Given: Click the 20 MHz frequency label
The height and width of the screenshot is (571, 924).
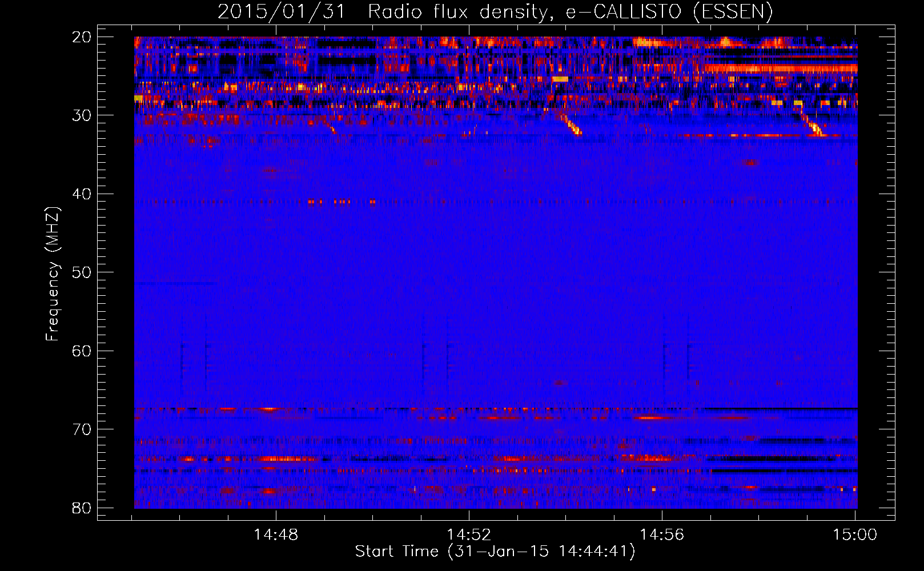Looking at the screenshot, I should [82, 37].
